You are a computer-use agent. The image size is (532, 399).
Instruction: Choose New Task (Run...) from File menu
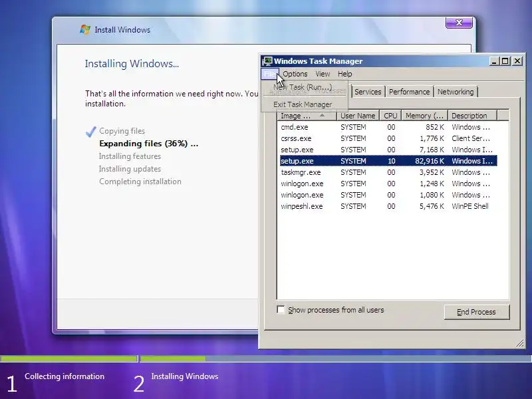point(303,87)
